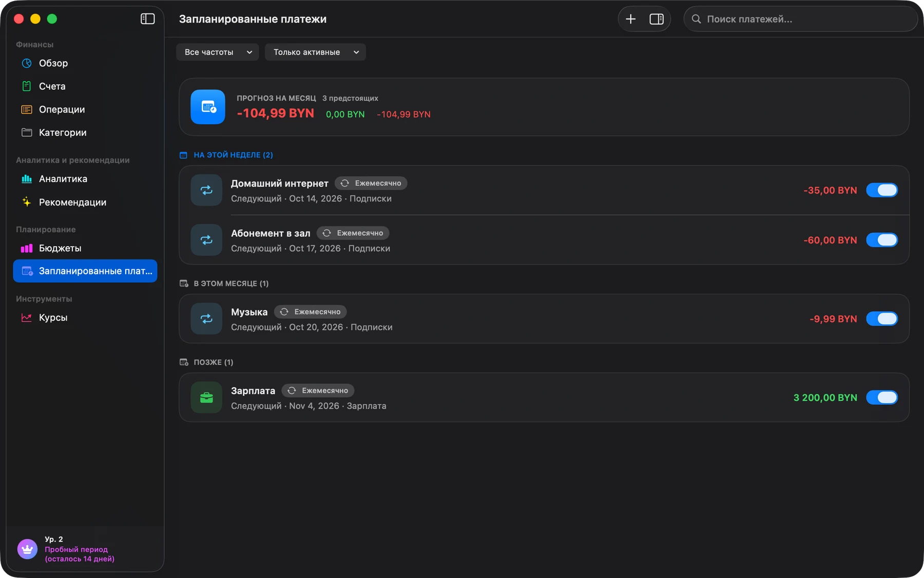This screenshot has width=924, height=578.
Task: Click the Рекомендации sparkle icon
Action: 27,202
